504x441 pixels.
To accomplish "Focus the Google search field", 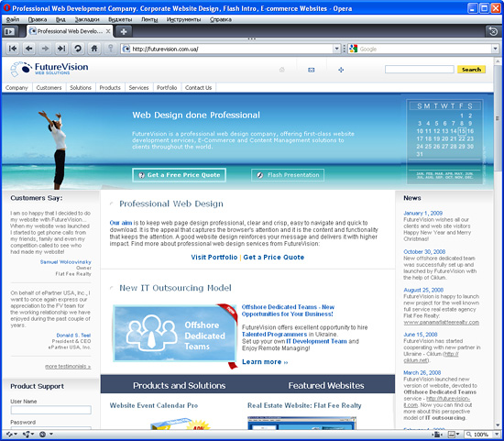I will (x=424, y=49).
